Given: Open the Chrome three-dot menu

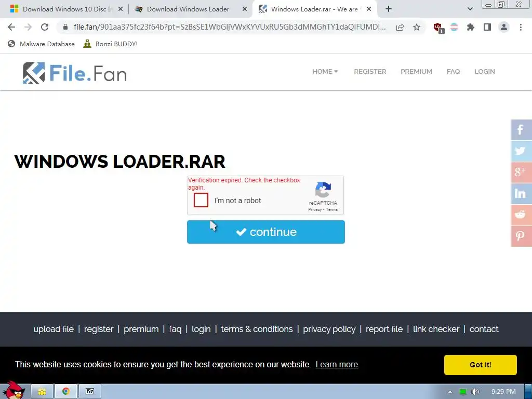Looking at the screenshot, I should point(521,27).
